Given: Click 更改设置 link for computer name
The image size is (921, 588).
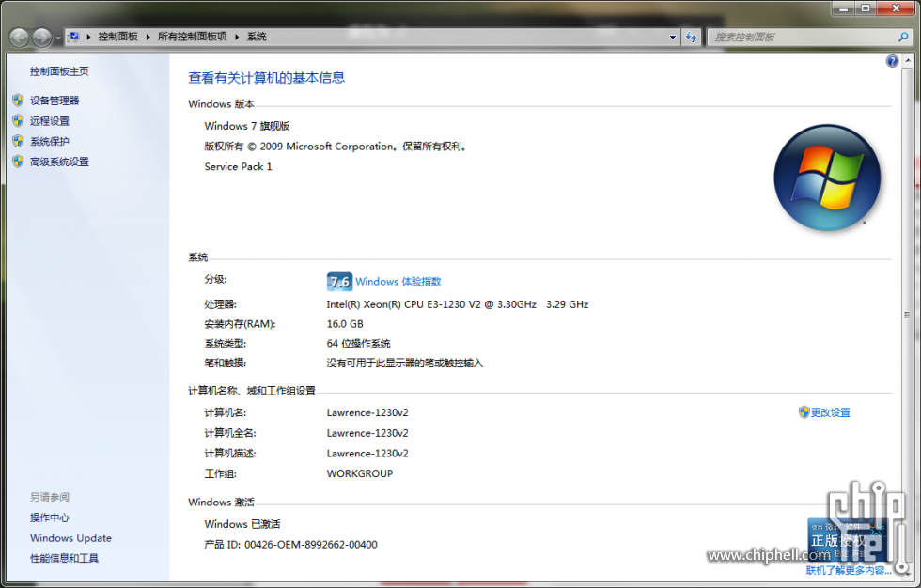Looking at the screenshot, I should click(831, 412).
